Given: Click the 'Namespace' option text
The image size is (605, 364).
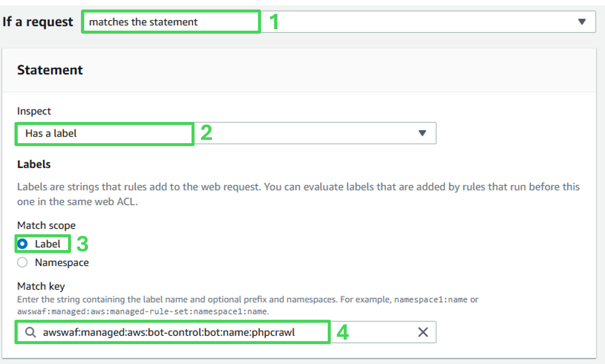Looking at the screenshot, I should [62, 263].
